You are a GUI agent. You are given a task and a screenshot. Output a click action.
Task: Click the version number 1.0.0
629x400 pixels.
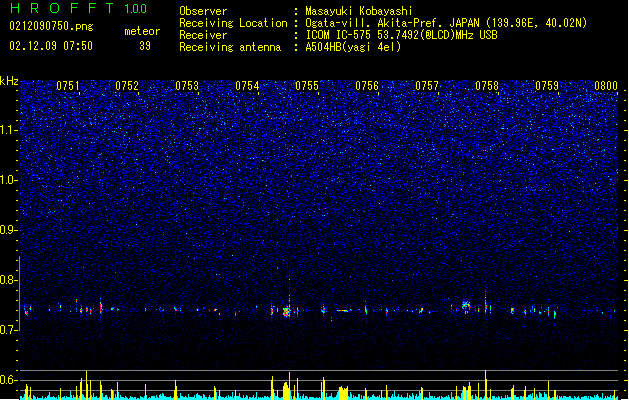(x=136, y=9)
